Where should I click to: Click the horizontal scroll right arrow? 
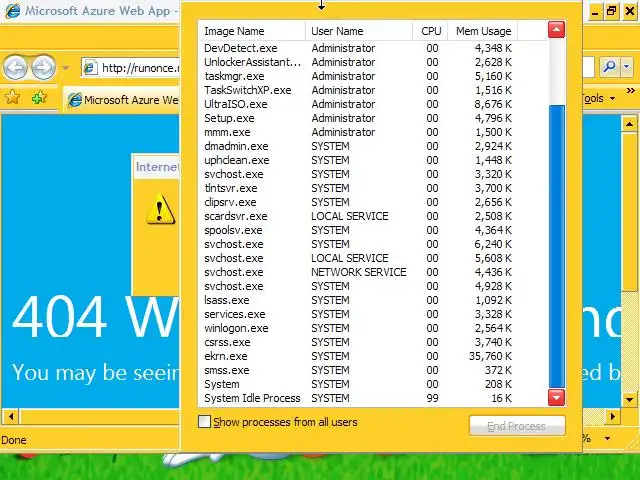coord(612,417)
